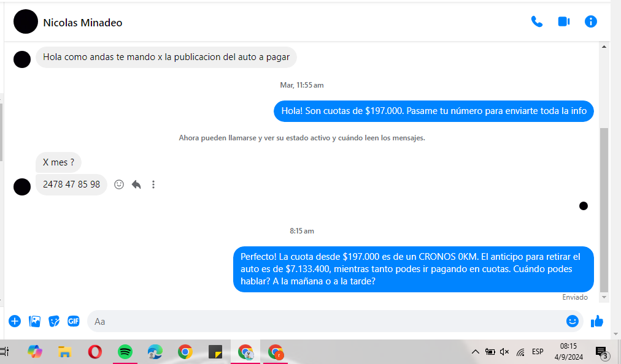This screenshot has height=364, width=621.
Task: Click the CRONOS 0KM sent message bubble
Action: pos(414,269)
